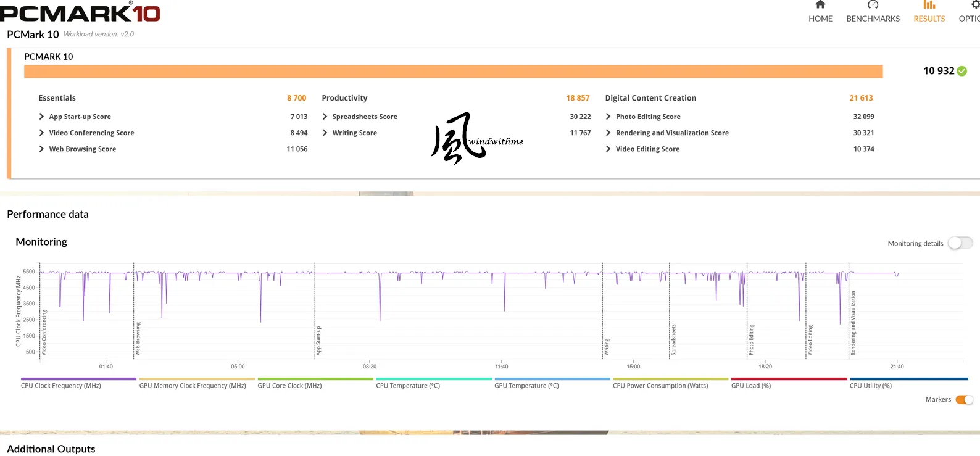Switch to the RESULTS tab

pos(929,19)
